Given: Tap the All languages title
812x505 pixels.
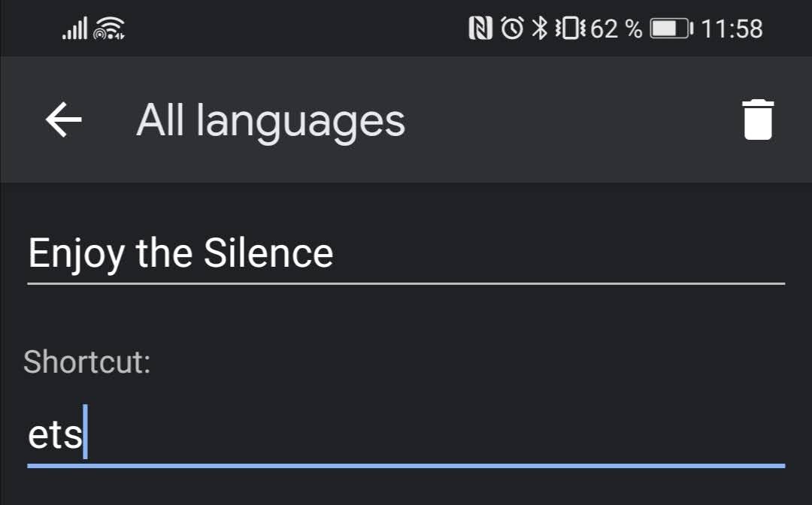Looking at the screenshot, I should click(x=269, y=119).
